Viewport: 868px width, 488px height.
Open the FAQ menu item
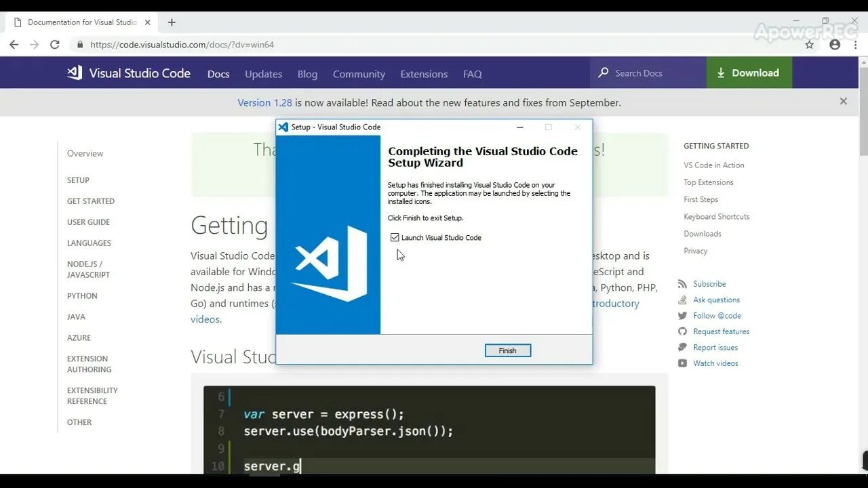(473, 74)
